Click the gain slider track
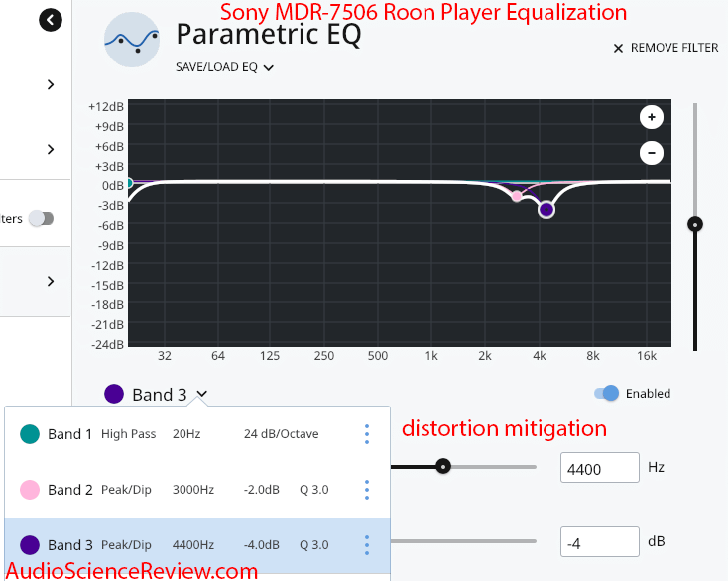 (x=463, y=541)
